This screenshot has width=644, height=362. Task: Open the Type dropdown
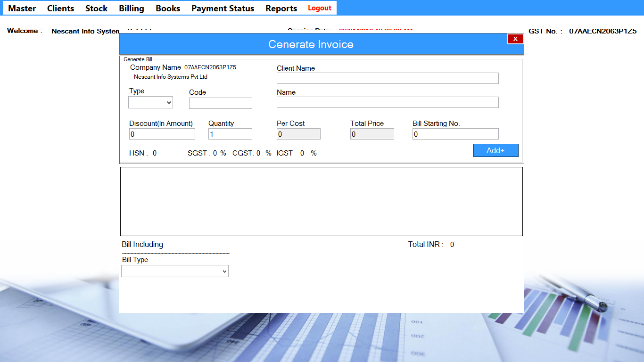pyautogui.click(x=150, y=102)
